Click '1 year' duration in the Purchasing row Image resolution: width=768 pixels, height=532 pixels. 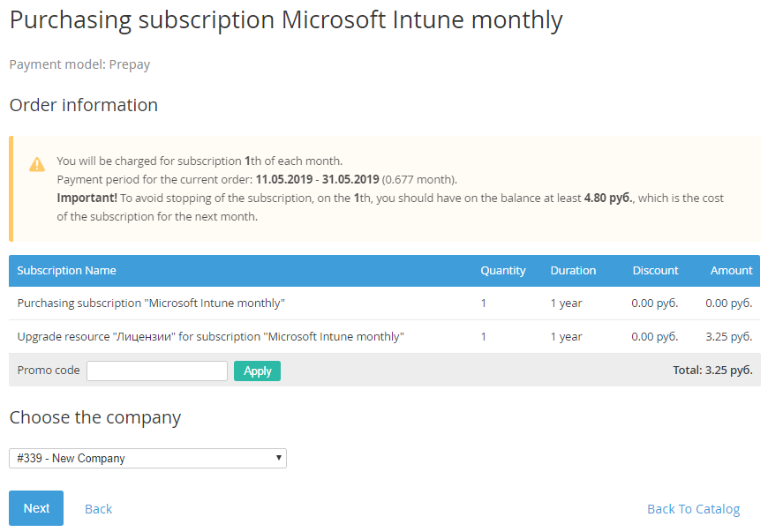[x=566, y=303]
